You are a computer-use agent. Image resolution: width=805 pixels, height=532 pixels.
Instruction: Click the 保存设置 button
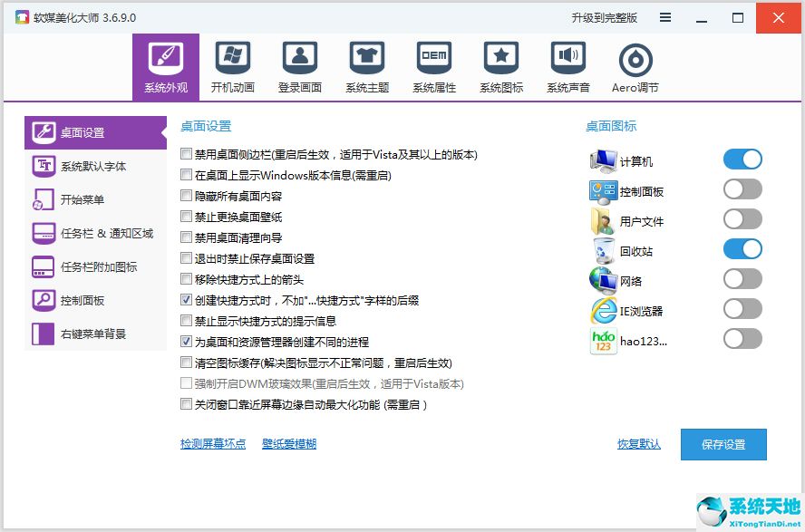[723, 444]
